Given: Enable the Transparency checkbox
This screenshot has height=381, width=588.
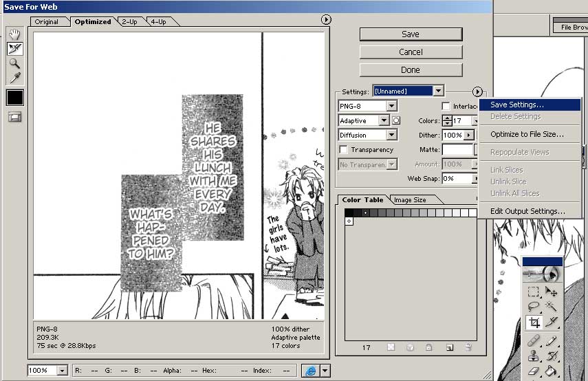Looking at the screenshot, I should [x=343, y=150].
